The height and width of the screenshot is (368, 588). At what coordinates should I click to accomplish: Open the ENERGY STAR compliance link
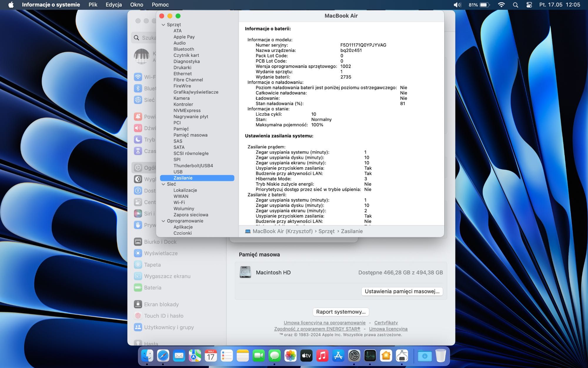pos(317,329)
